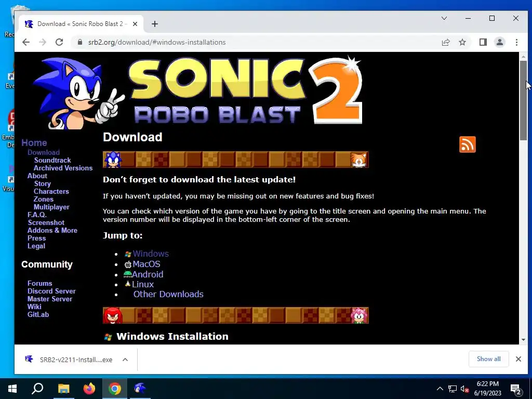Click the Sonic Robo Blast 2 logo banner

[x=198, y=92]
